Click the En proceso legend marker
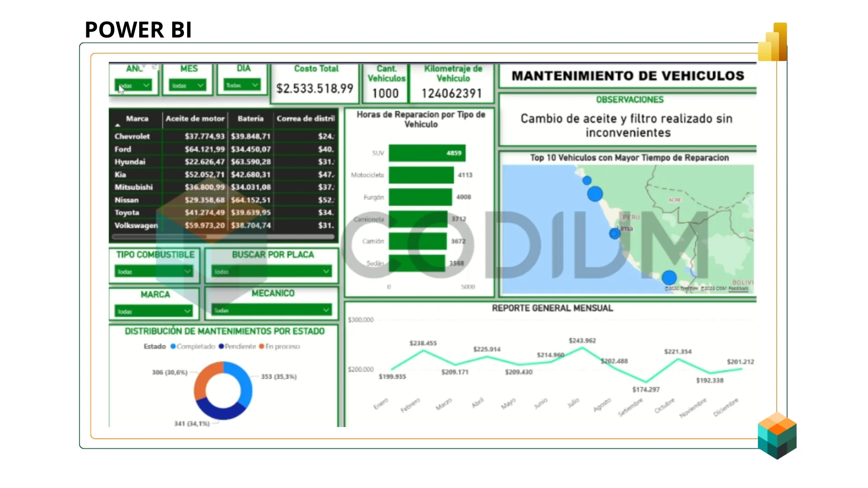Image resolution: width=868 pixels, height=488 pixels. click(x=261, y=347)
